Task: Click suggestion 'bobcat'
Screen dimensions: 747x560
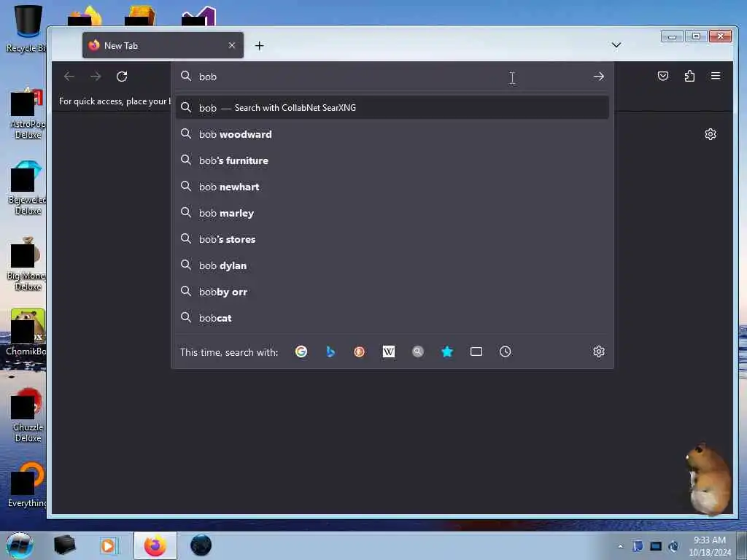Action: (392, 318)
